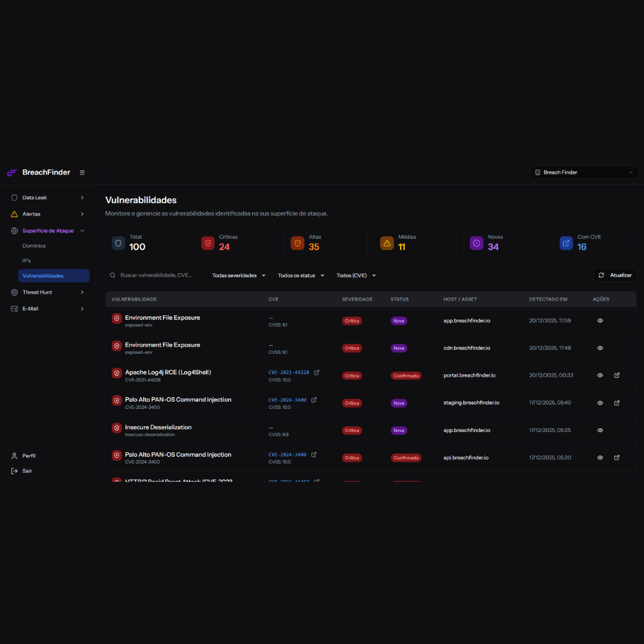Click the refresh icon in Atualizar button
Image resolution: width=644 pixels, height=644 pixels.
coord(601,275)
